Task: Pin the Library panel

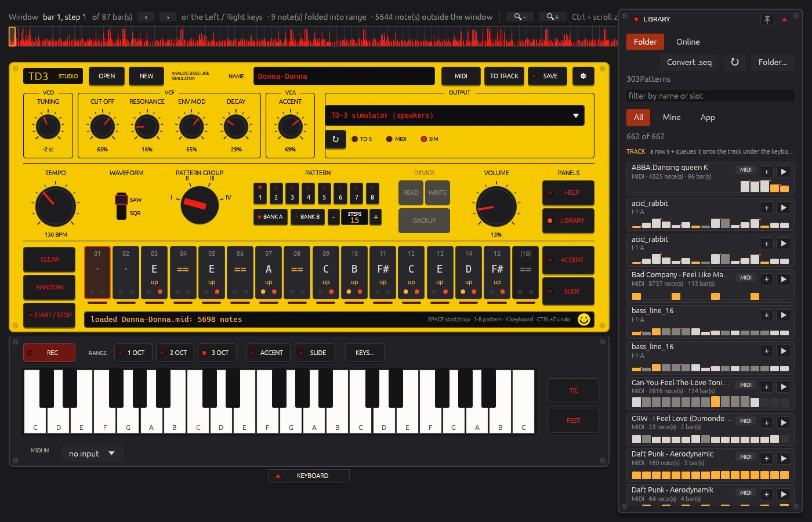Action: click(x=767, y=19)
